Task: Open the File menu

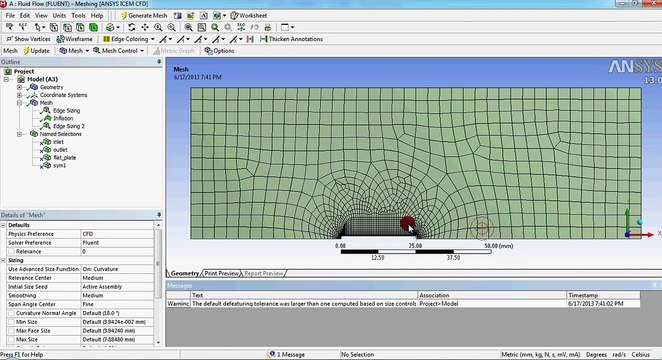Action: pyautogui.click(x=10, y=16)
